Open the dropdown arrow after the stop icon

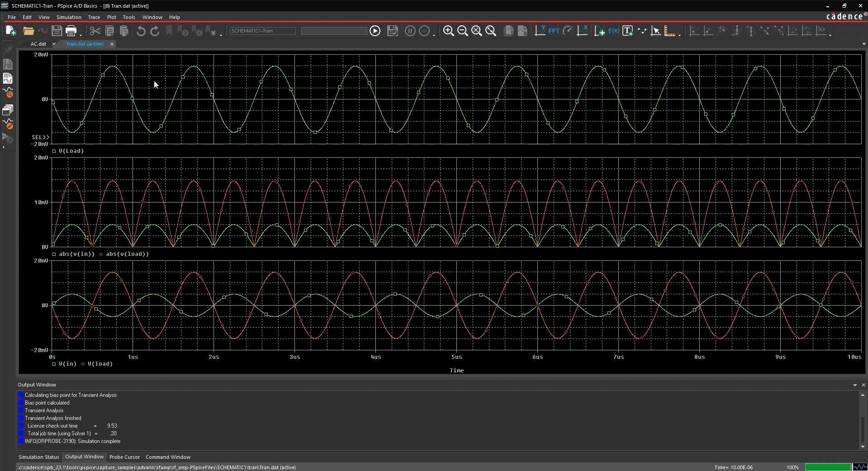[x=434, y=35]
